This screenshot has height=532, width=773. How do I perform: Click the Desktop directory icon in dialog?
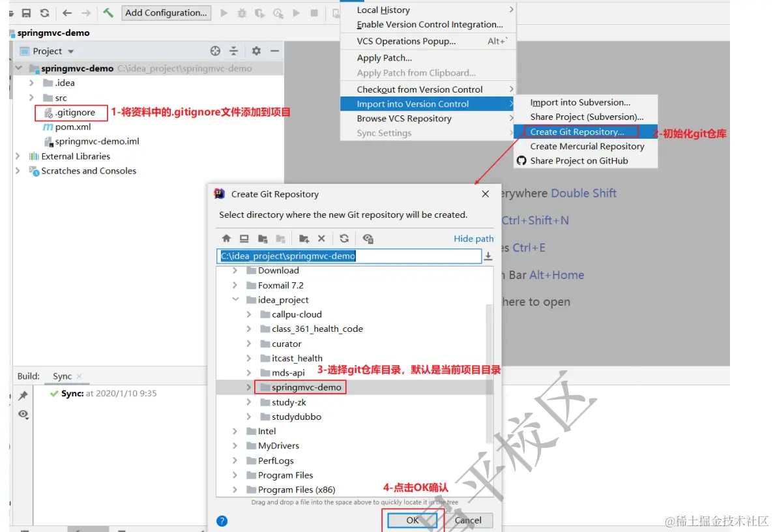point(244,239)
